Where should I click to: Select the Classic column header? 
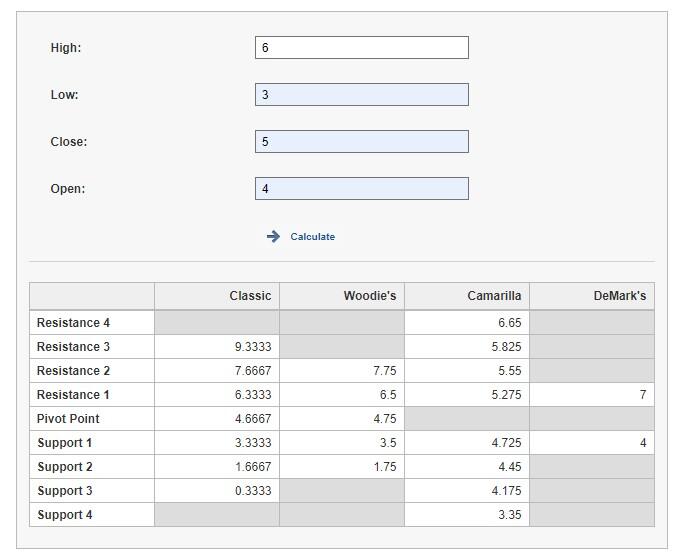coord(250,296)
